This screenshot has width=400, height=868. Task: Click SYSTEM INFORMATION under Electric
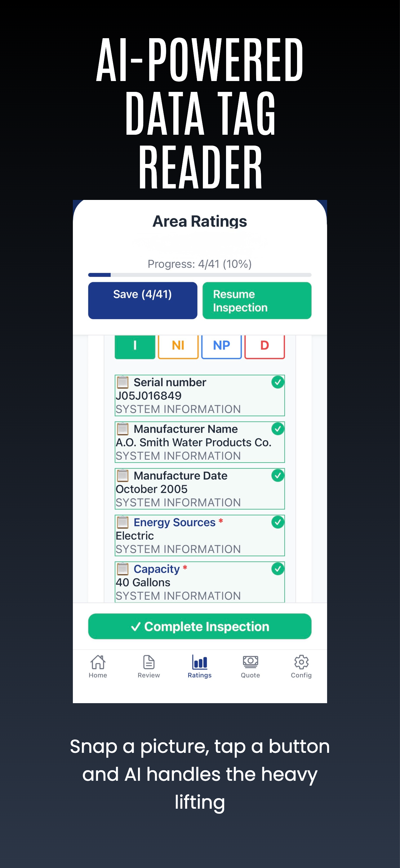click(178, 549)
